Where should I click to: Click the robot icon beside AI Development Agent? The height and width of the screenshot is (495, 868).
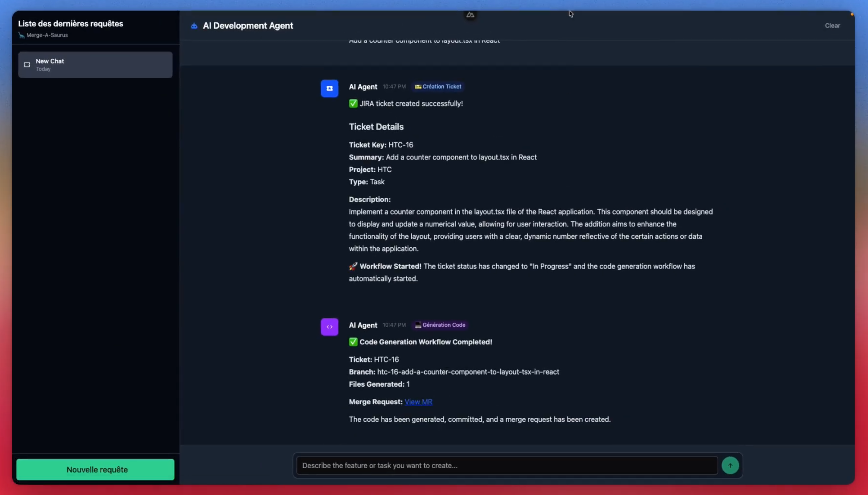pos(194,26)
